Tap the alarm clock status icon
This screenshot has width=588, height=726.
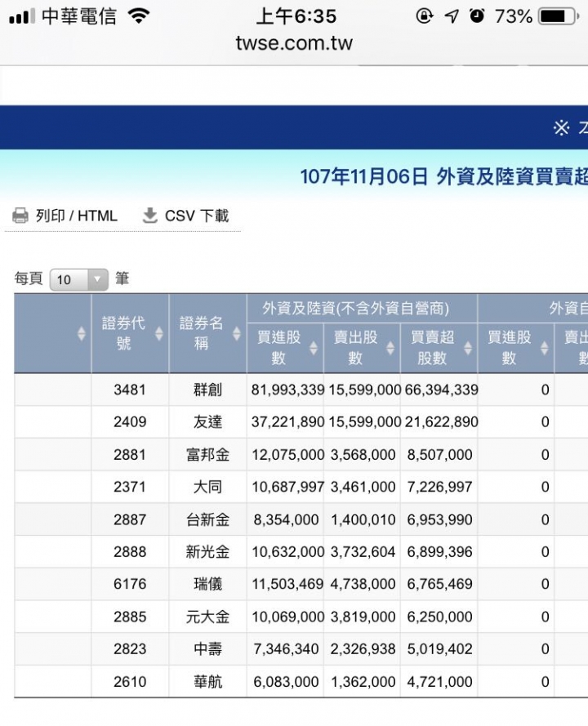(x=477, y=16)
